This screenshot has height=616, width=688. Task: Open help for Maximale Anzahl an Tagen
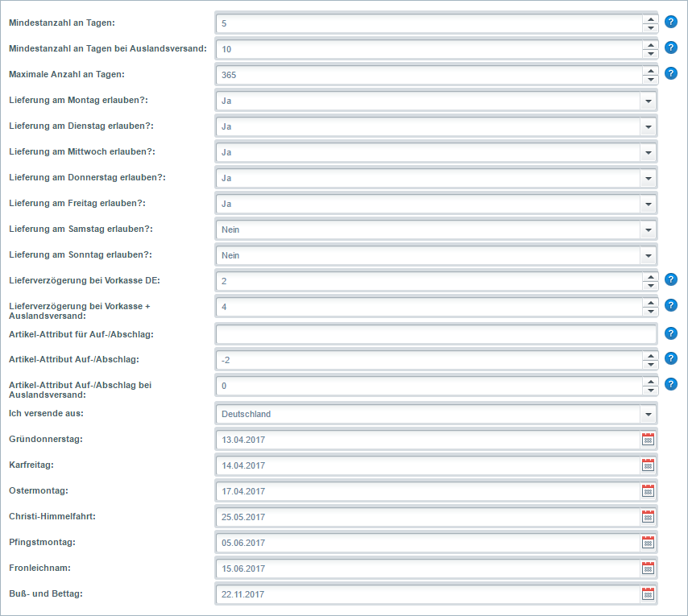(670, 73)
